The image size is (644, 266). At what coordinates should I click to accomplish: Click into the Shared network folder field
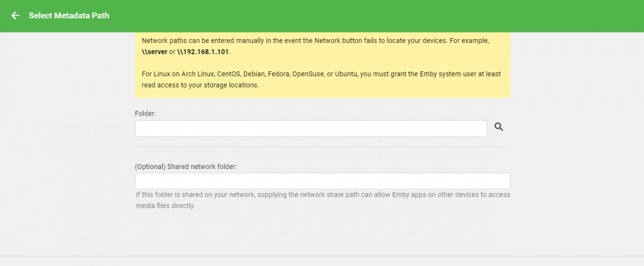[322, 181]
